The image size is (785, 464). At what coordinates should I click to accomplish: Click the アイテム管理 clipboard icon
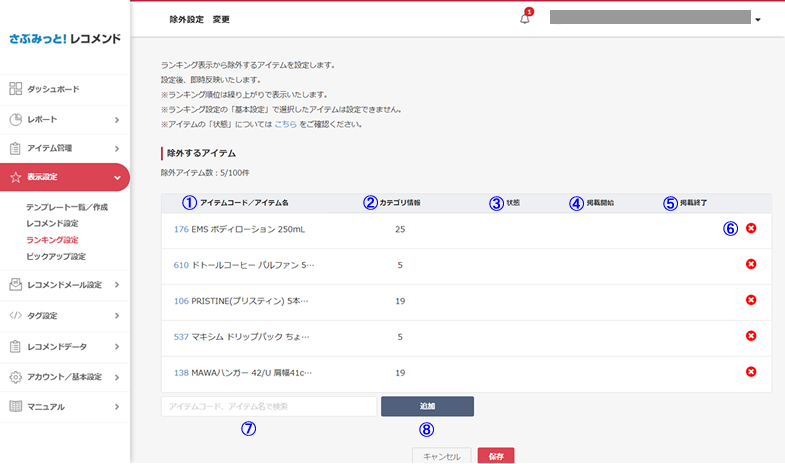click(16, 148)
